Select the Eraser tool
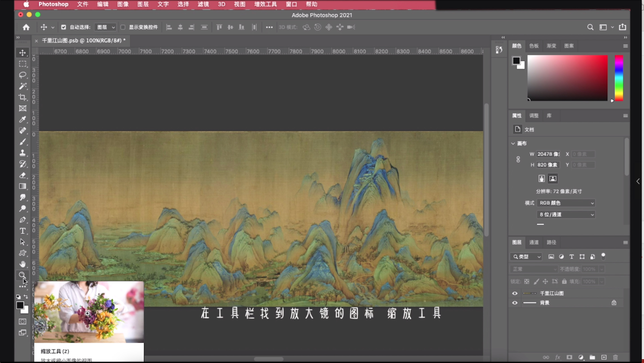The image size is (644, 363). pos(23,175)
